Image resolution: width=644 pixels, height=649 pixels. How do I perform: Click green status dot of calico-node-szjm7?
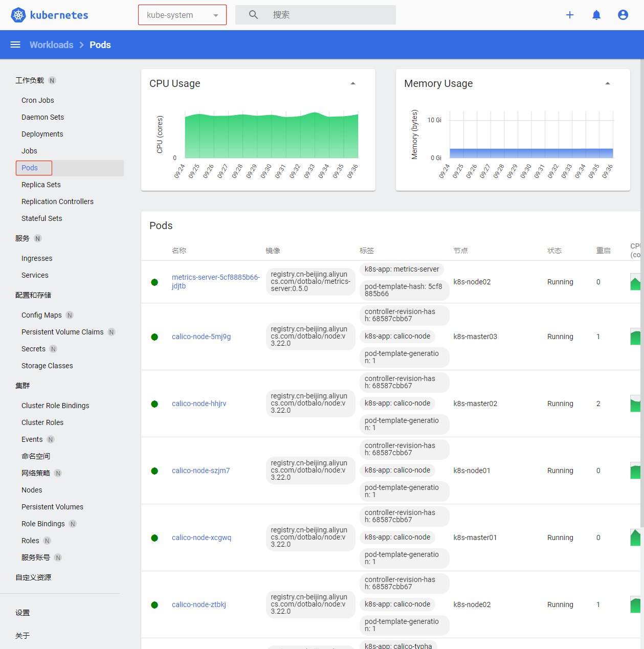154,471
